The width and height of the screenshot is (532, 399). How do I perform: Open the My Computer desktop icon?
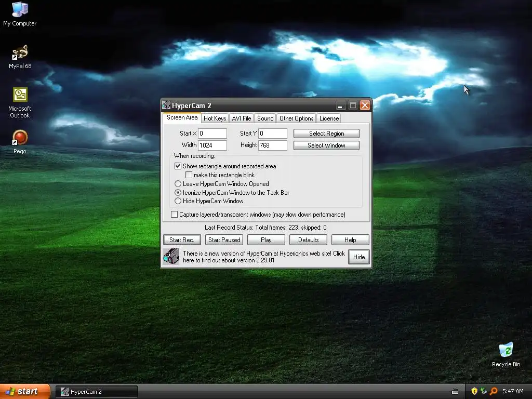click(x=20, y=14)
